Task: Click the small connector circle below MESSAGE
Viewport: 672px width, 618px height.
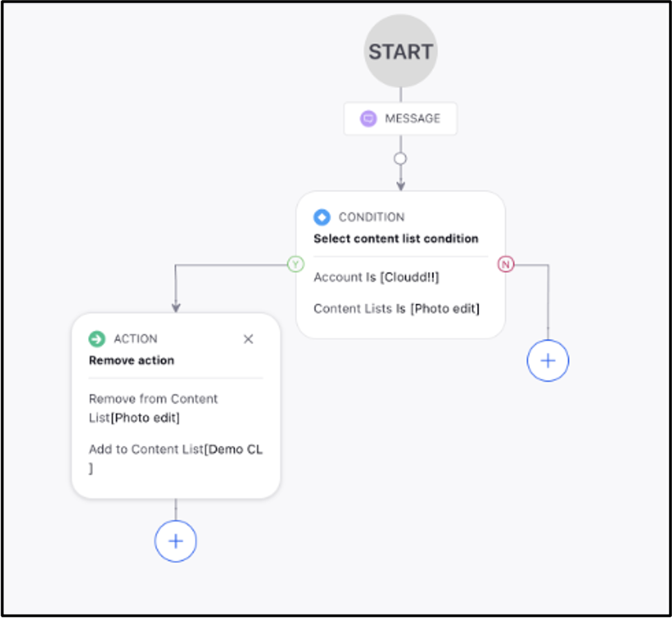Action: 400,159
